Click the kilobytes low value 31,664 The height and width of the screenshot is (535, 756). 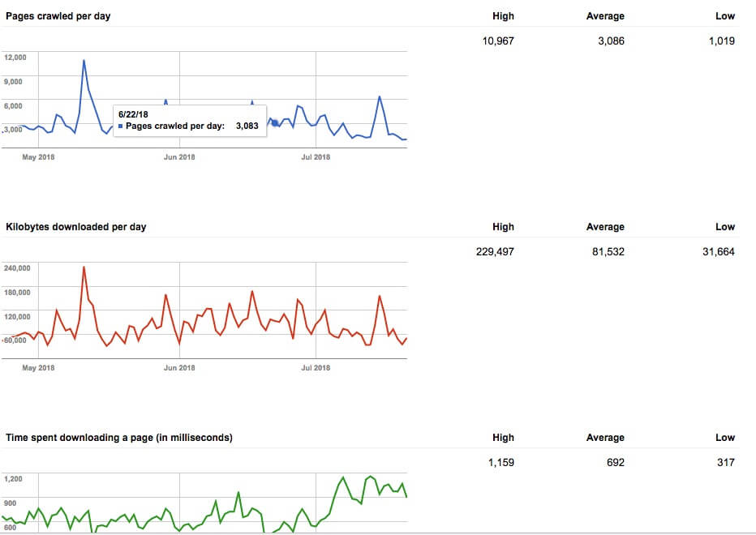719,251
